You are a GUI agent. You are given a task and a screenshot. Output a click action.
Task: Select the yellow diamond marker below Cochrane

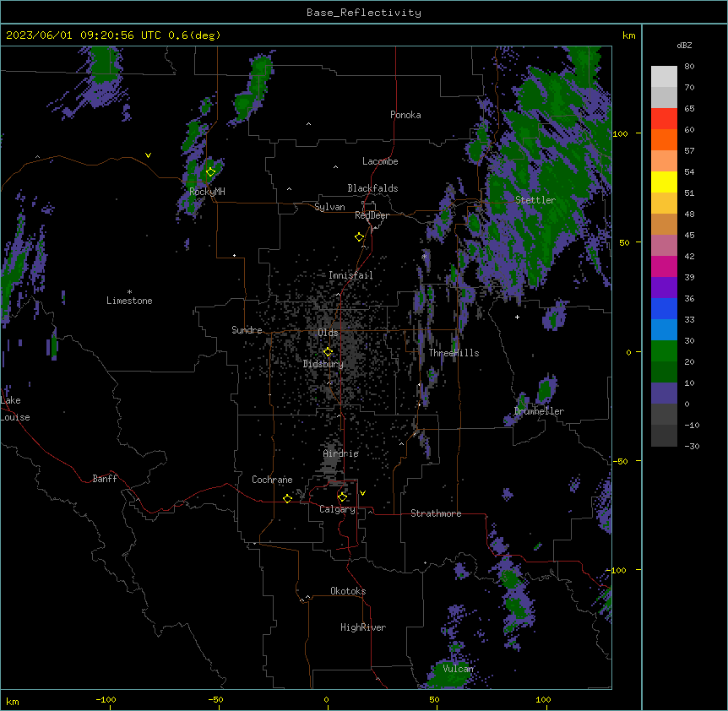click(x=287, y=498)
